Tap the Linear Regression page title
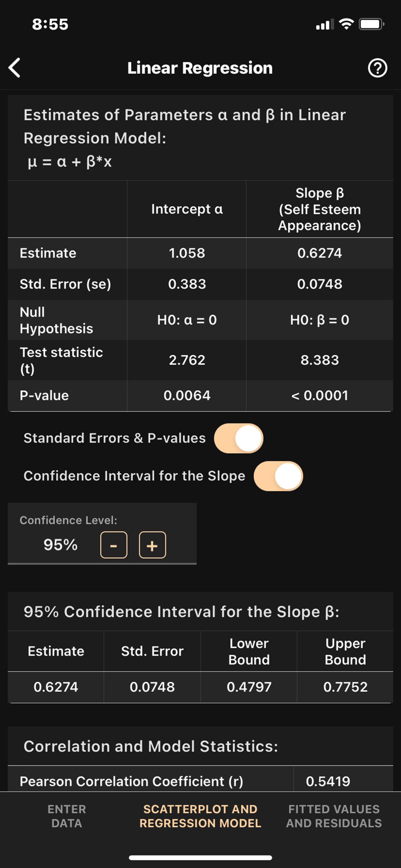 point(200,68)
